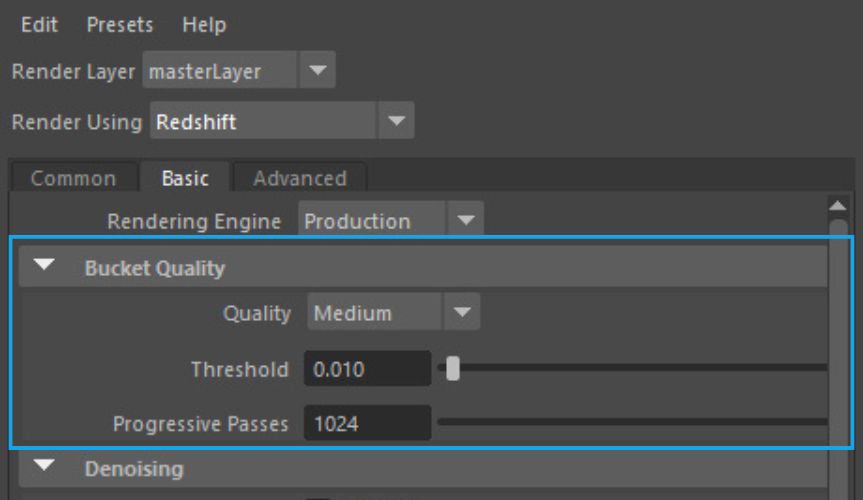Open the Presets menu
Viewport: 863px width, 500px height.
click(x=120, y=24)
